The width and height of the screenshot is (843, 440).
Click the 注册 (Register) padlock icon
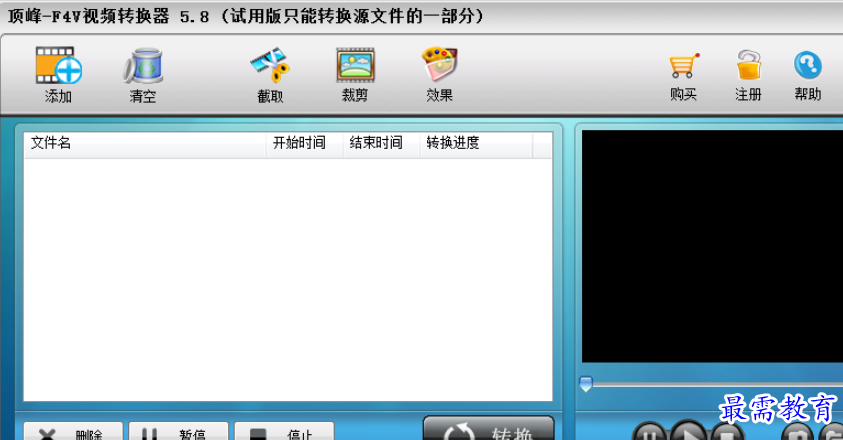pyautogui.click(x=748, y=65)
